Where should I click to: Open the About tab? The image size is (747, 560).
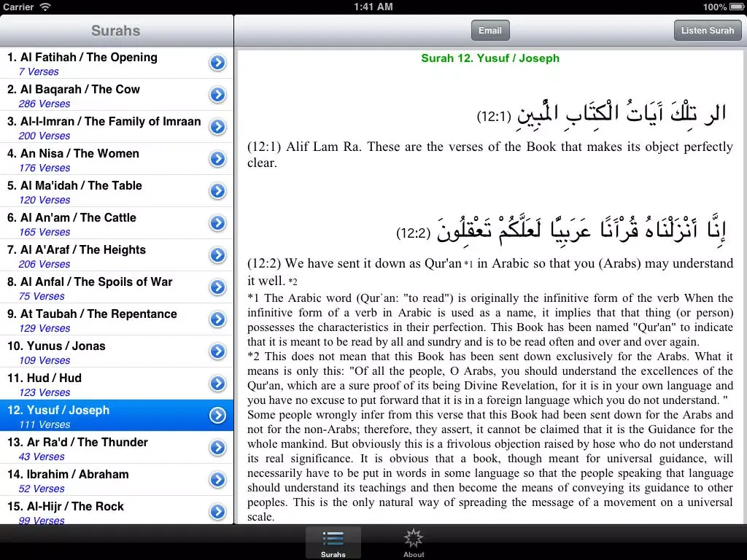click(414, 542)
